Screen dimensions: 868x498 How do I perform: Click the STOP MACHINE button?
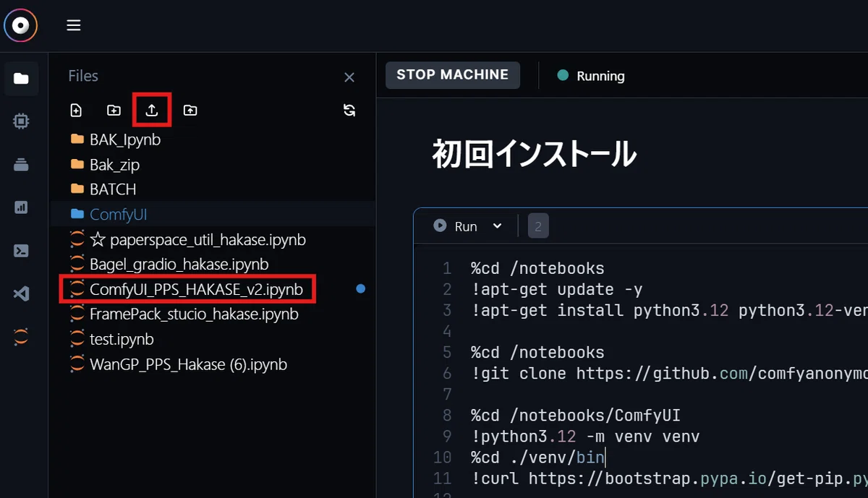[453, 75]
